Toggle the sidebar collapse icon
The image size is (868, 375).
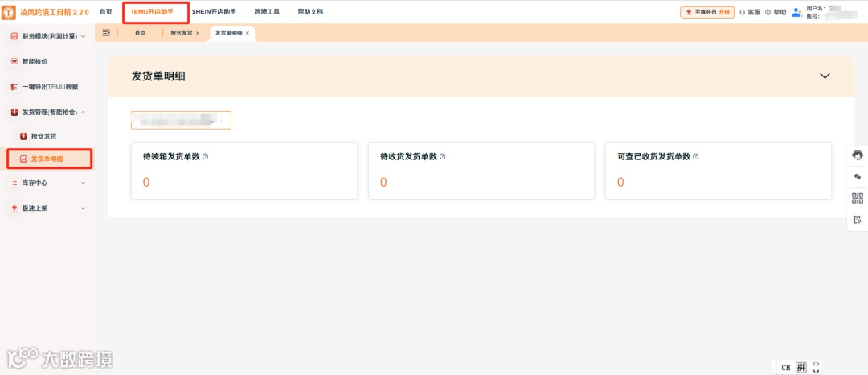106,33
